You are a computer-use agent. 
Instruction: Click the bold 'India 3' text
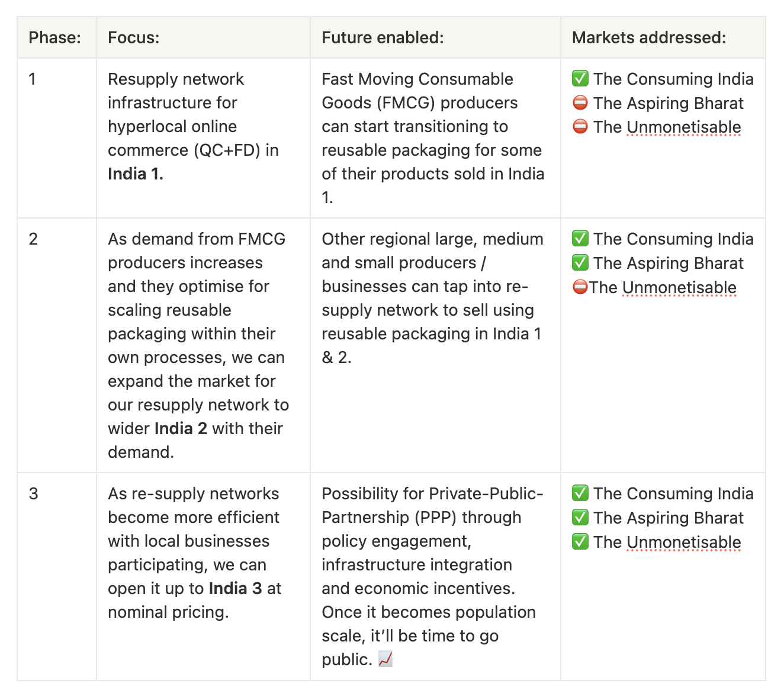coord(236,589)
